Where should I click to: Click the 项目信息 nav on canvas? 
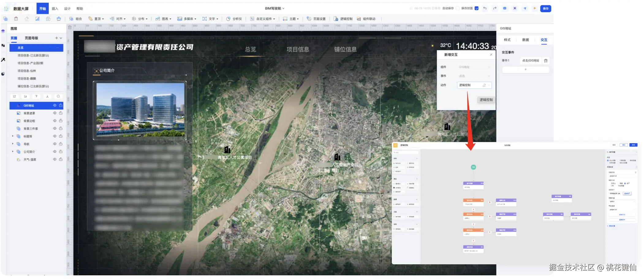tap(298, 49)
